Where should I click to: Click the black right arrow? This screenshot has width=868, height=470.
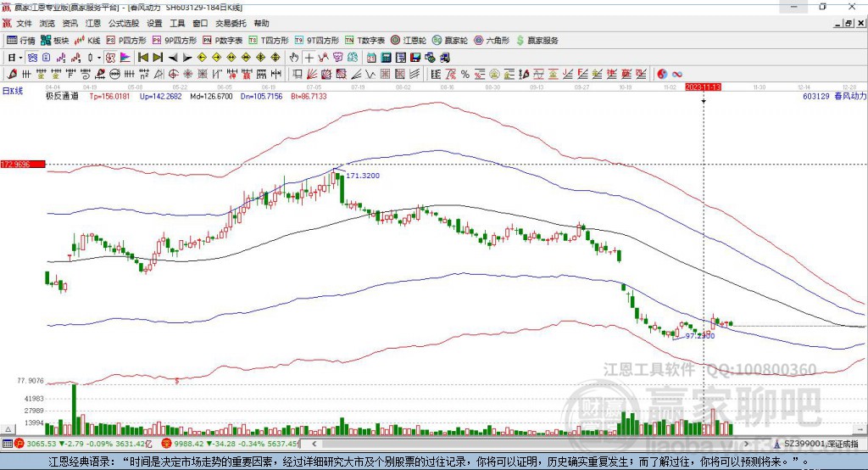[187, 58]
